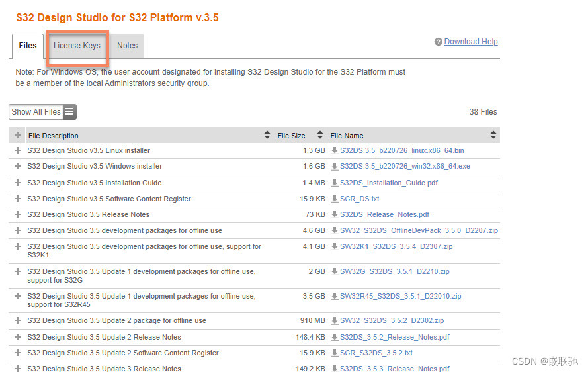Viewport: 588px width, 372px height.
Task: Open S32DS_3.5.2_Release_Notes.pdf link
Action: pyautogui.click(x=394, y=337)
